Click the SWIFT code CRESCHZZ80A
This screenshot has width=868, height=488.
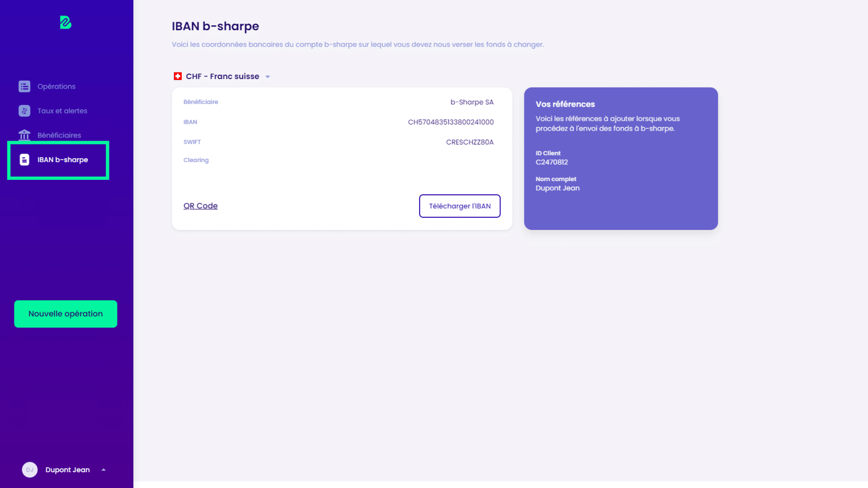click(469, 142)
